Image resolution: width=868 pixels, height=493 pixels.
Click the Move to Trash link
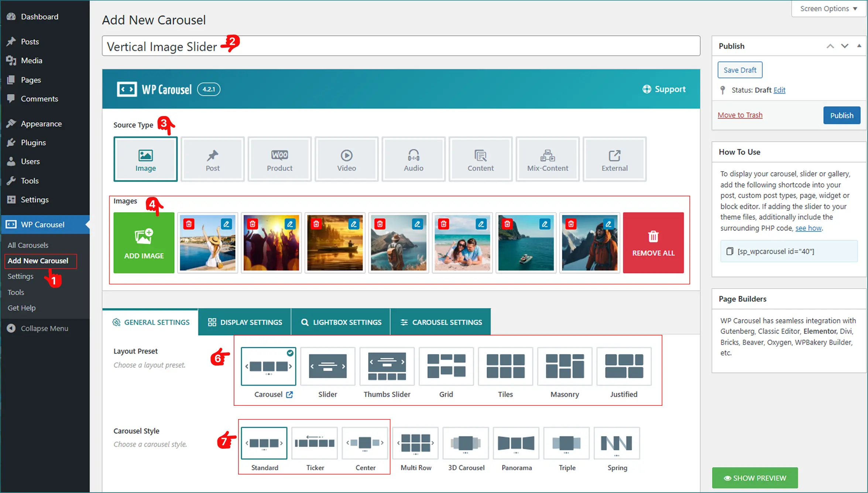(x=740, y=115)
